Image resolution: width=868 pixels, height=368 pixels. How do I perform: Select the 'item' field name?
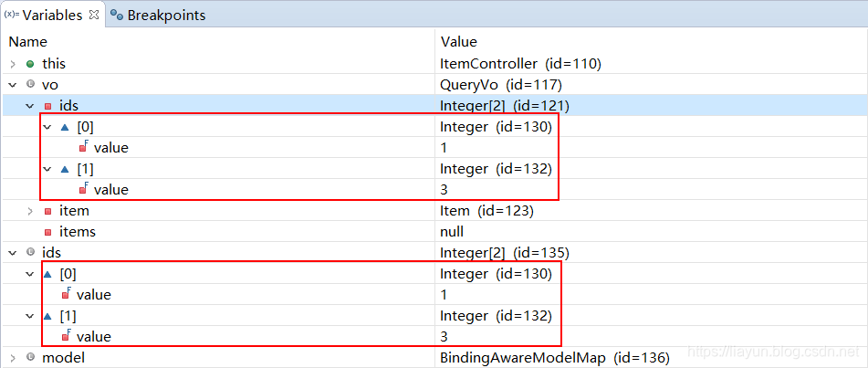pyautogui.click(x=74, y=211)
